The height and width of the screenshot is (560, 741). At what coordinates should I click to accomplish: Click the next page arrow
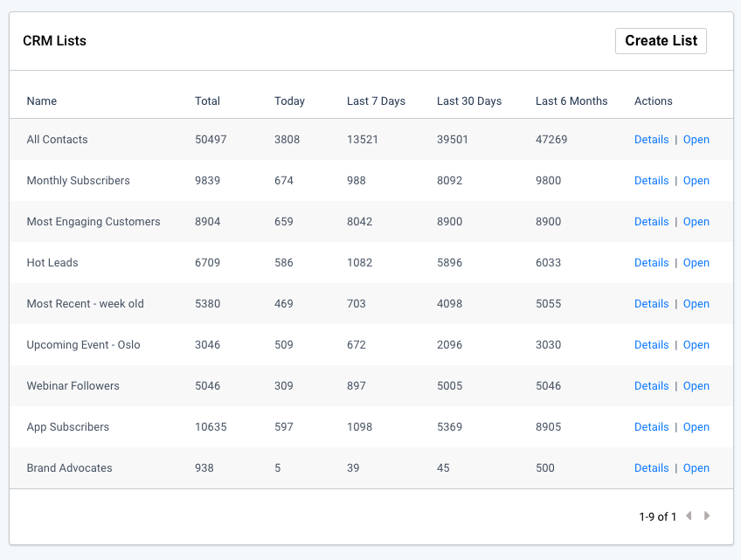tap(705, 516)
